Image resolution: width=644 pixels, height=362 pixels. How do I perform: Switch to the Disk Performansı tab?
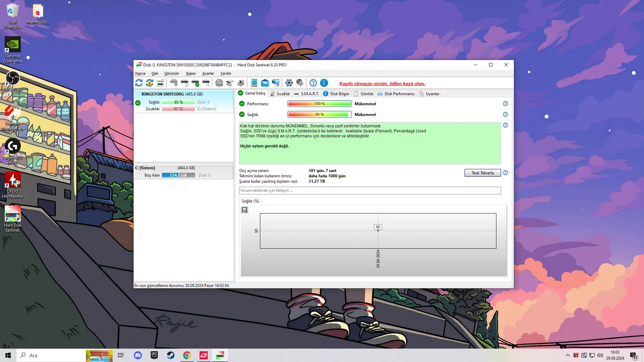coord(396,94)
